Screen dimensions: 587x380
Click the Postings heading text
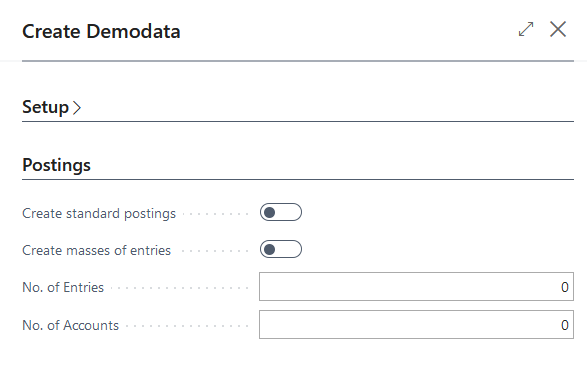[56, 165]
